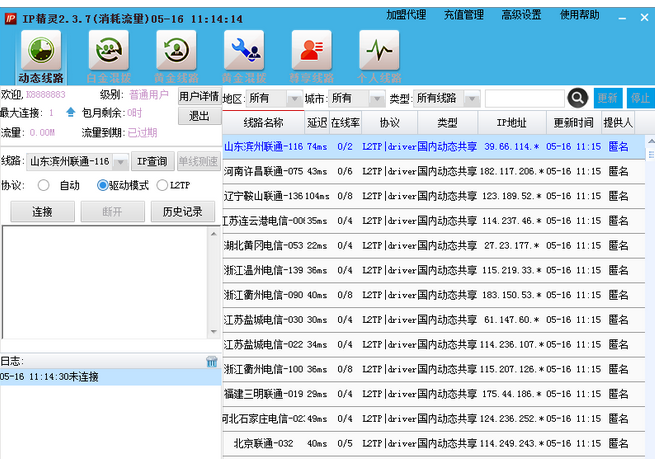Screen dimensions: 655x459
Task: Clear the log with trash icon
Action: (212, 361)
